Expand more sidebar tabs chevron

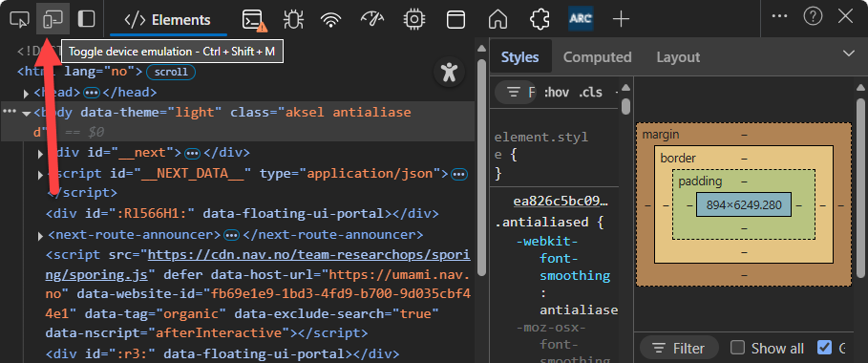[848, 53]
